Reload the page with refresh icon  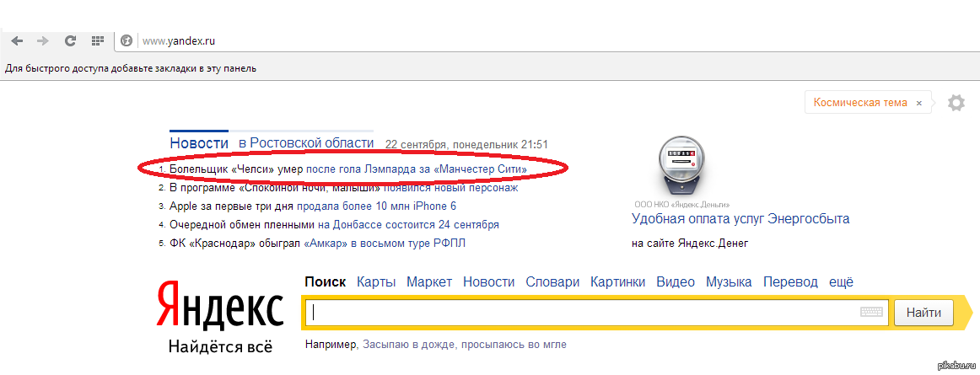click(71, 40)
